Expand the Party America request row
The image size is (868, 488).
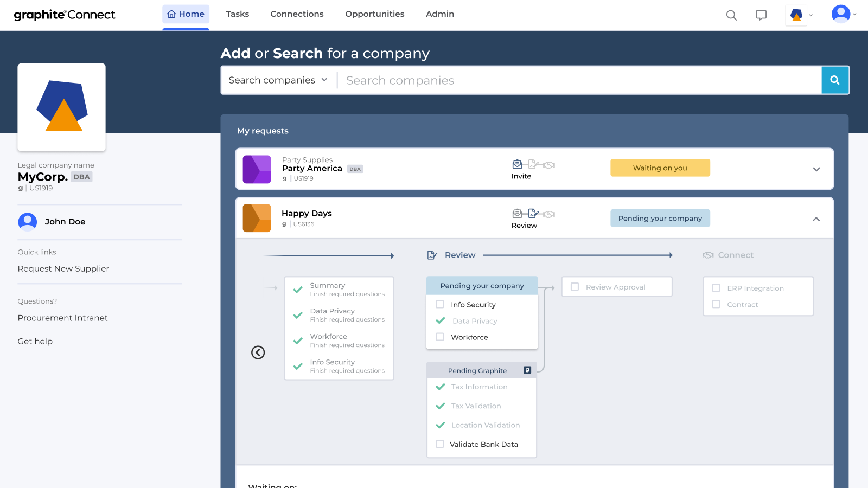pyautogui.click(x=816, y=169)
